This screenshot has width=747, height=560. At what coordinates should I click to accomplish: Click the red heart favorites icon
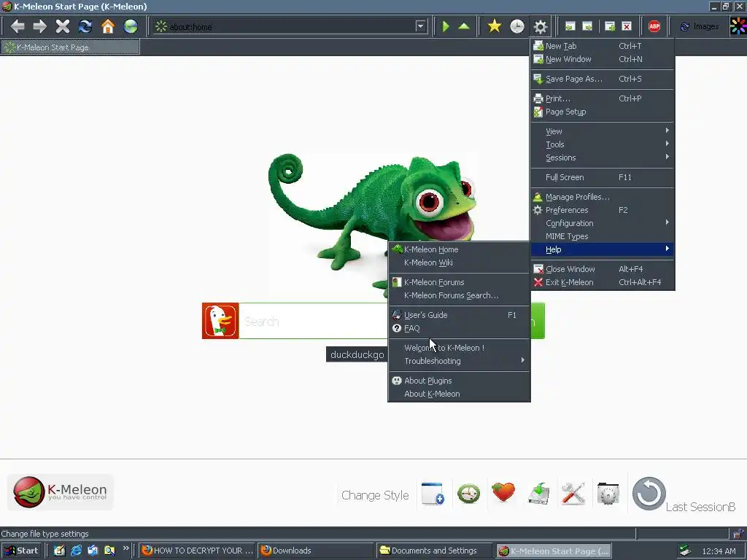(503, 492)
